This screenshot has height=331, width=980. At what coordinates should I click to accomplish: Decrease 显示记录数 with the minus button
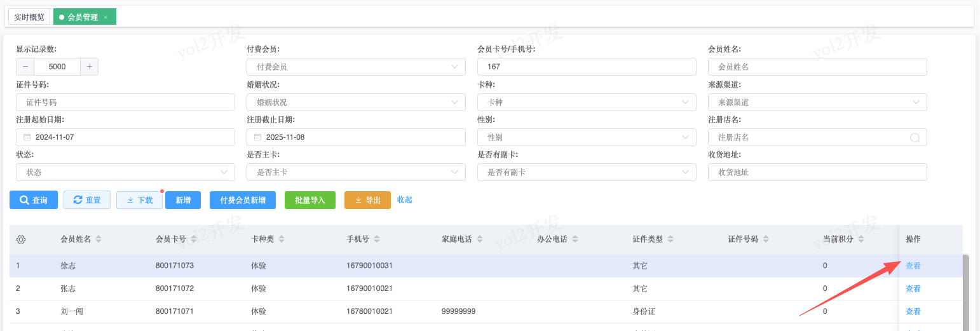(25, 67)
